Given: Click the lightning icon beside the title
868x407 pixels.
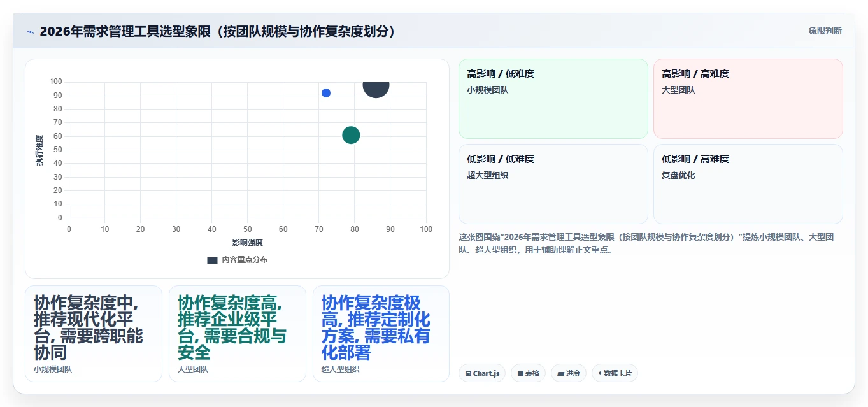Looking at the screenshot, I should click(31, 32).
